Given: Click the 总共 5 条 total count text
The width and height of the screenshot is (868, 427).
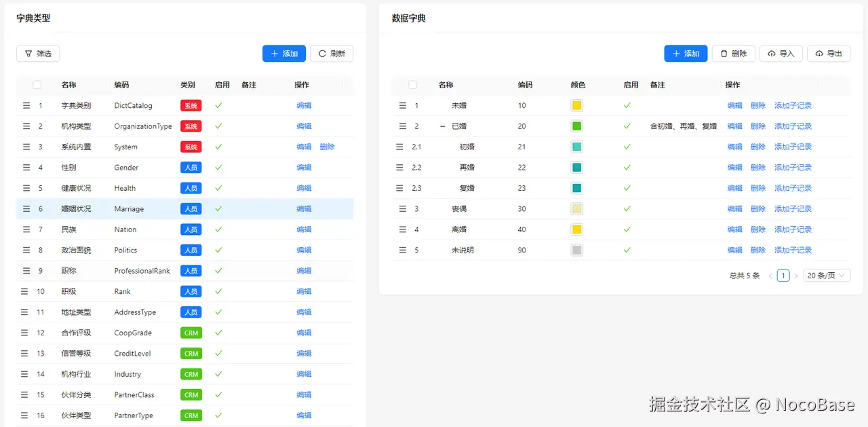Looking at the screenshot, I should click(x=745, y=276).
